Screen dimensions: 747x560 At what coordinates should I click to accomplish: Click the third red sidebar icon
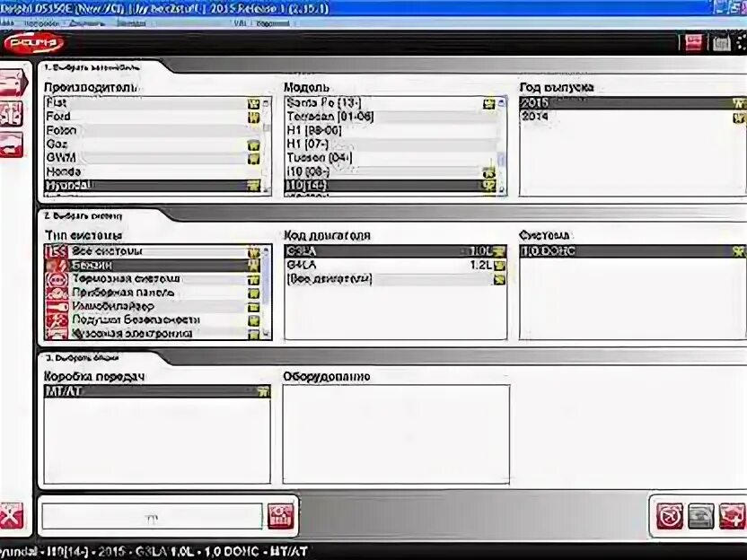(12, 145)
